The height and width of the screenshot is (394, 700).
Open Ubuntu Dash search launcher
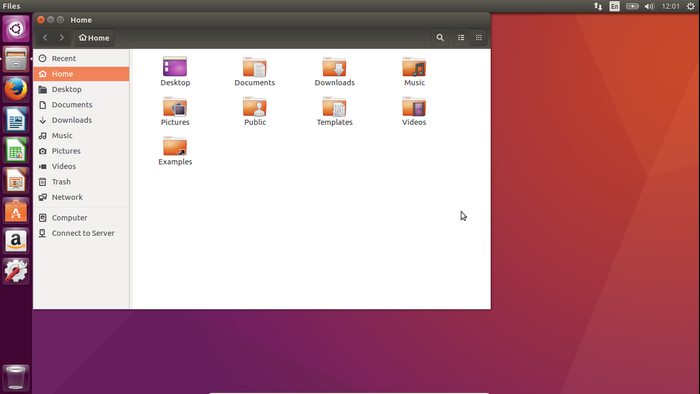[16, 29]
